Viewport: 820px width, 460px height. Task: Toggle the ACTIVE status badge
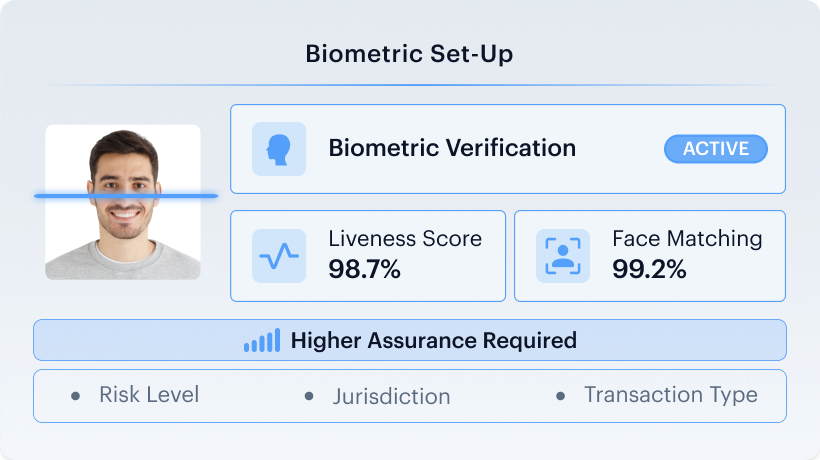tap(716, 149)
